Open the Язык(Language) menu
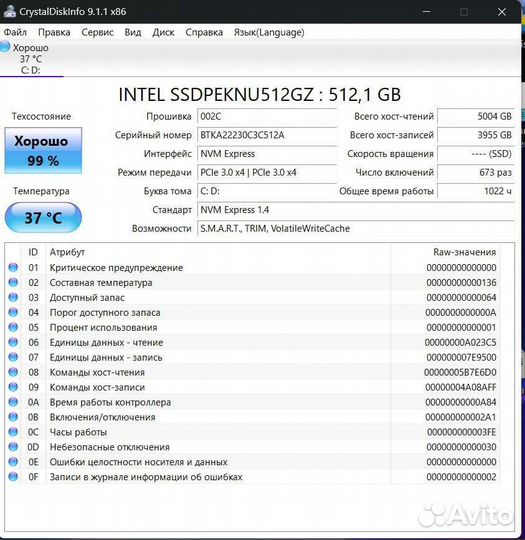The height and width of the screenshot is (540, 525). point(269,32)
